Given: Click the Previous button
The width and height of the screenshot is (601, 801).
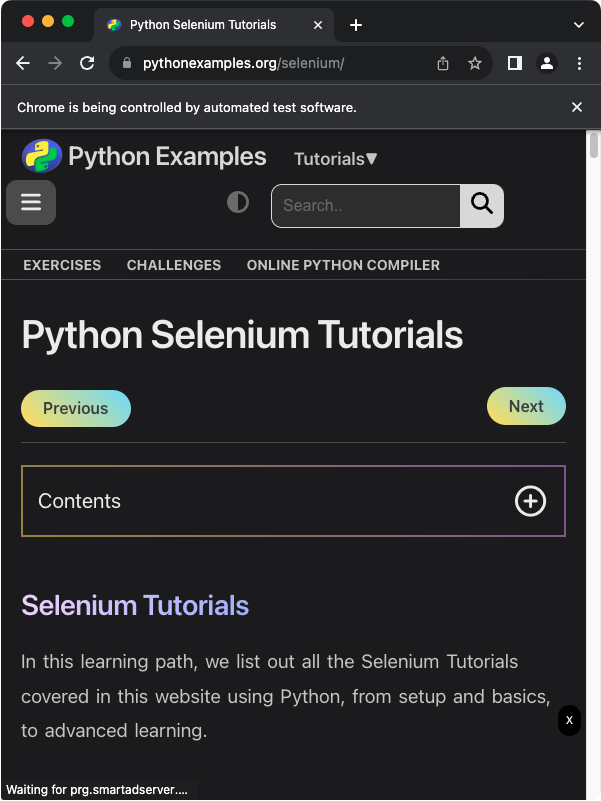Looking at the screenshot, I should coord(76,408).
